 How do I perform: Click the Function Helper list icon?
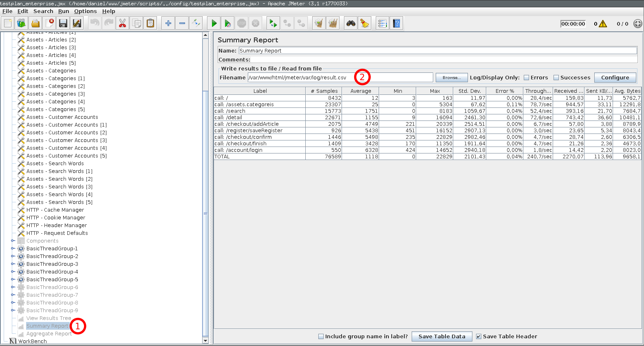point(382,24)
